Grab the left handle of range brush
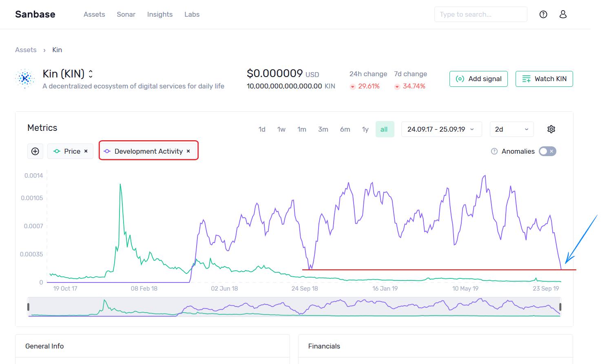The height and width of the screenshot is (364, 602). pyautogui.click(x=28, y=307)
